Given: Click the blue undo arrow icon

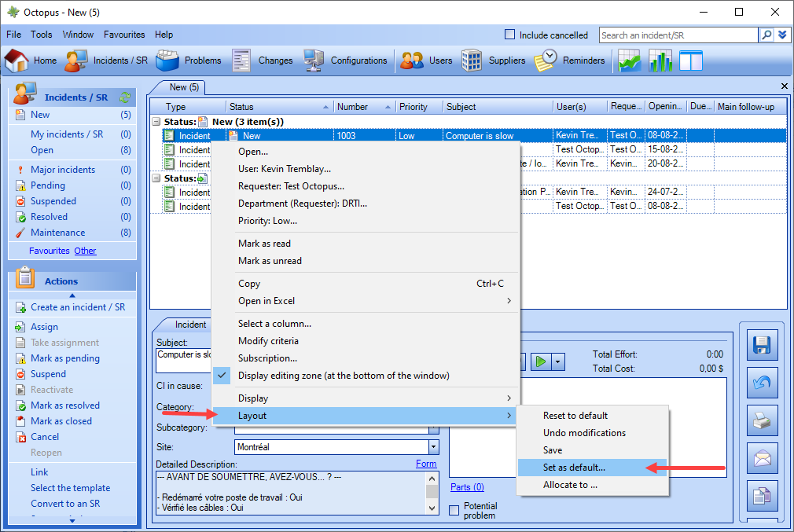Looking at the screenshot, I should pos(762,383).
